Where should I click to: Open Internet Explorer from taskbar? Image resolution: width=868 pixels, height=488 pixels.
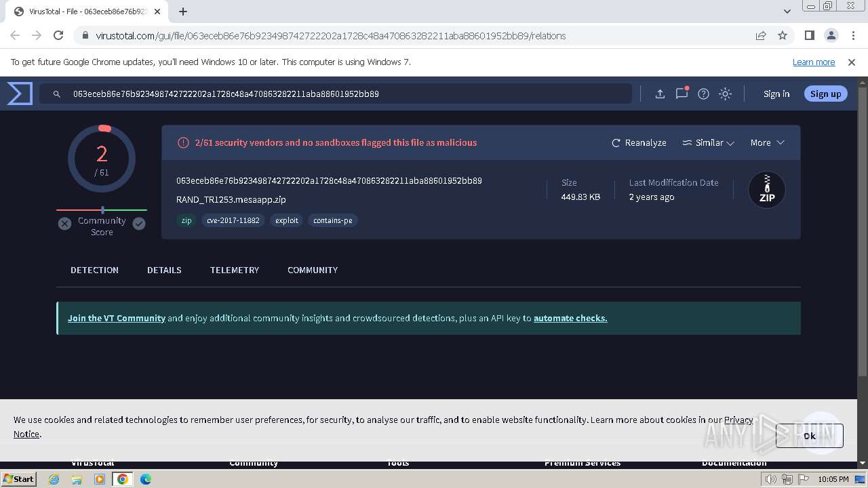tap(54, 479)
